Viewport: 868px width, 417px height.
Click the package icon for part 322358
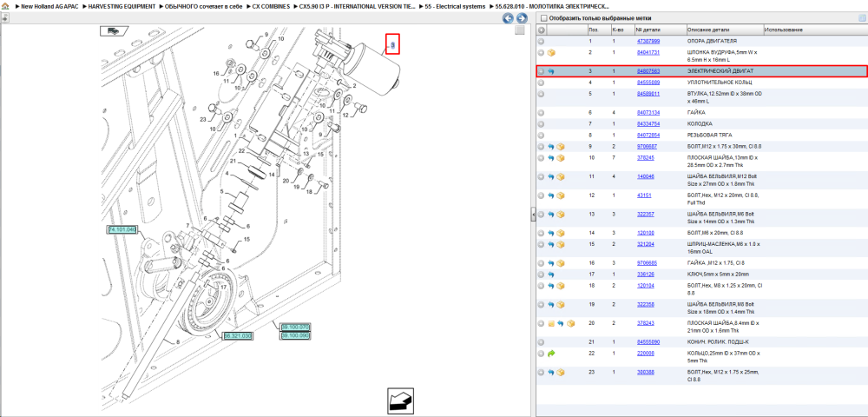(561, 305)
